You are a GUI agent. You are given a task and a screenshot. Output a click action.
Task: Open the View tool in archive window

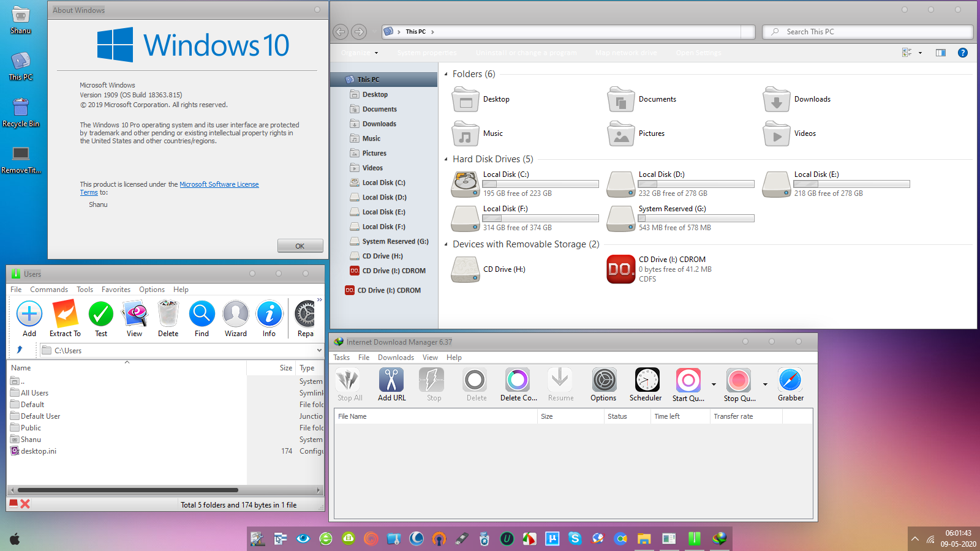[135, 314]
